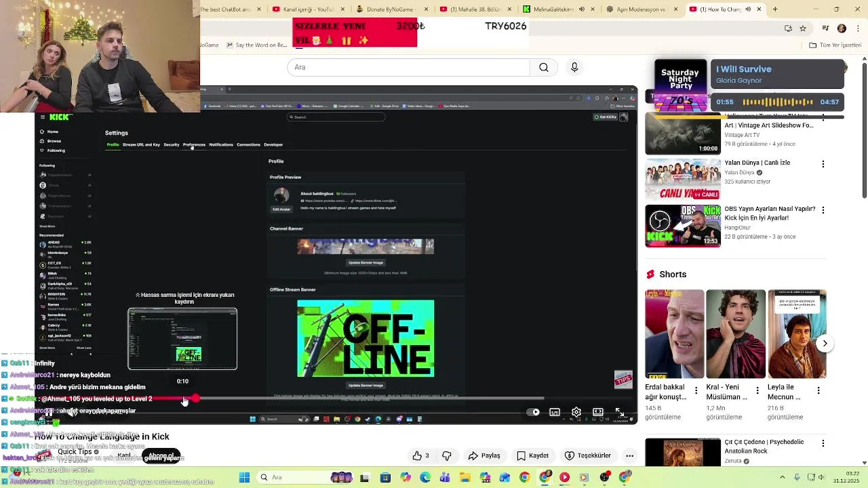Switch the player to theater mode

(598, 412)
